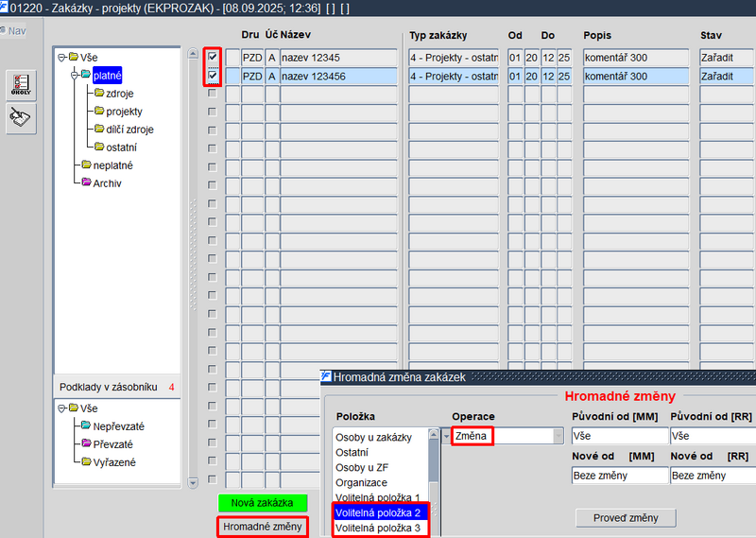
Task: Select Vyřazené in the lower tree
Action: (x=114, y=462)
